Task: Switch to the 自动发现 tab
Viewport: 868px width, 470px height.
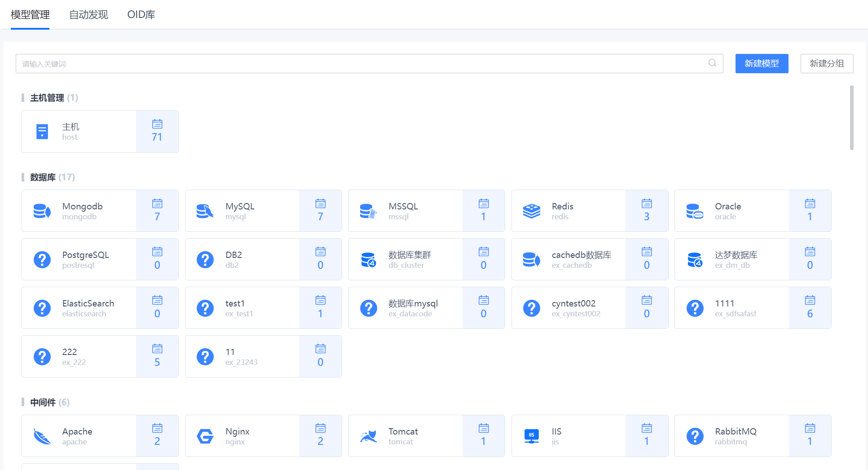Action: [88, 15]
